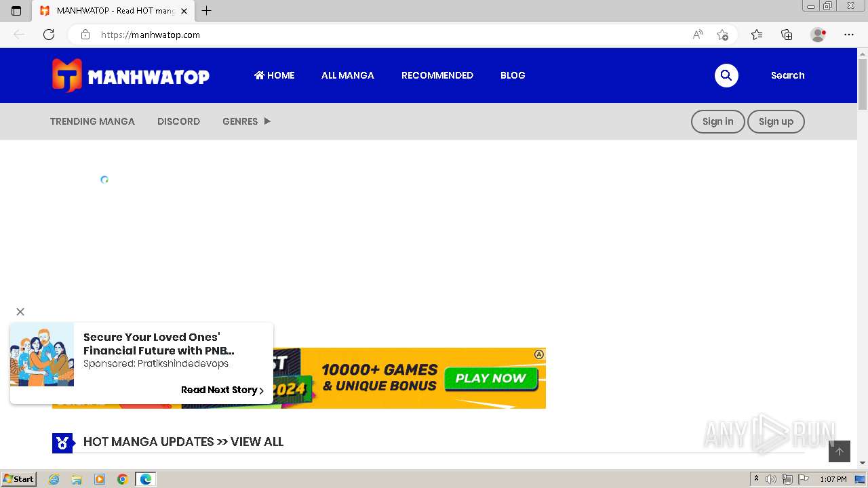The image size is (868, 488).
Task: Refresh the page with the reload icon
Action: [x=49, y=35]
